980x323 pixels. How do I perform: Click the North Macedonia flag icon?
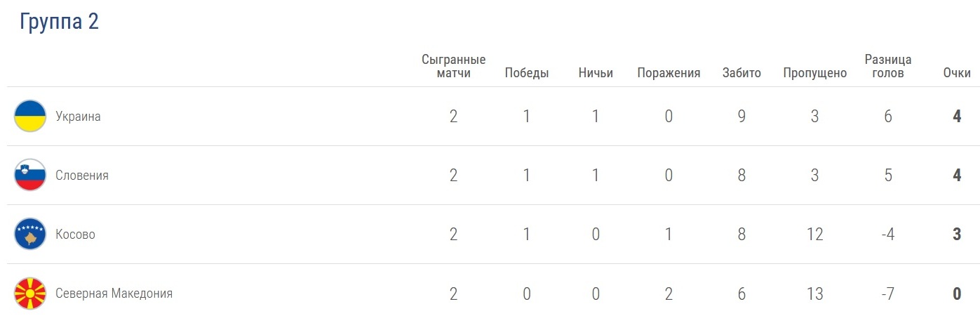[x=30, y=294]
